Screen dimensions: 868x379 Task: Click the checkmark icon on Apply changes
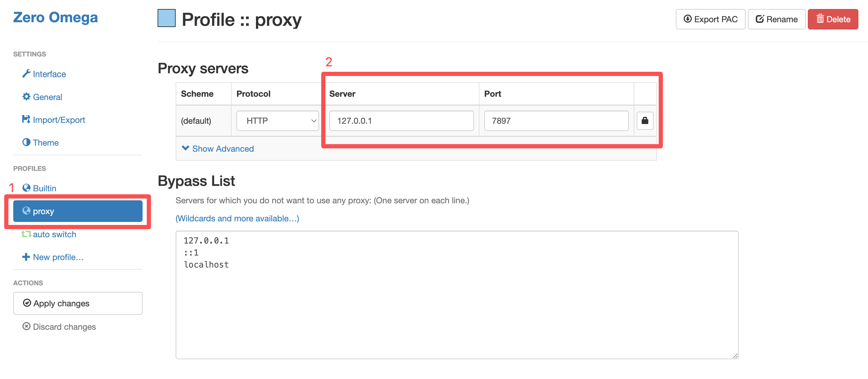tap(27, 303)
